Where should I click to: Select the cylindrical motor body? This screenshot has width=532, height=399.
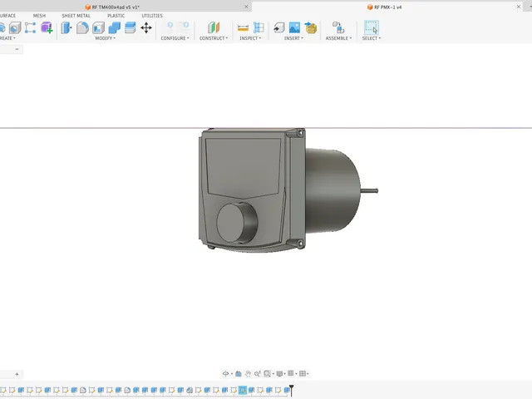click(x=332, y=190)
